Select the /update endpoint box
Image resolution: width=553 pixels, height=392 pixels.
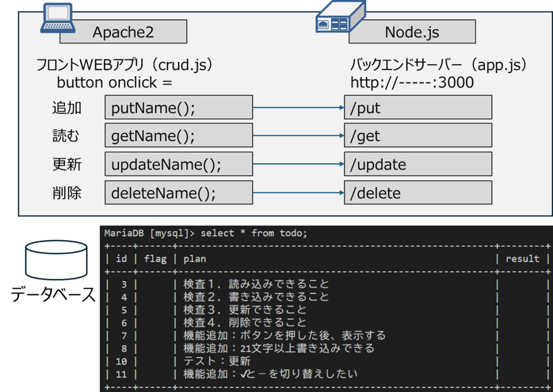[x=418, y=164]
